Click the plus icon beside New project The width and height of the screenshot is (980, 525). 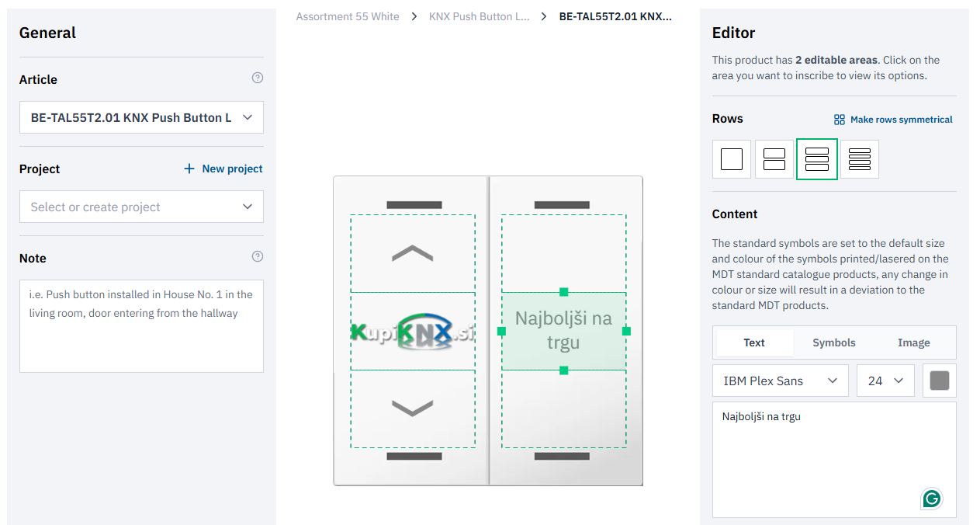[189, 169]
